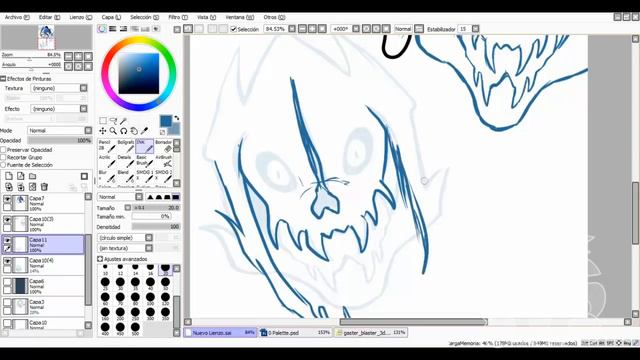Screen dimensions: 640x360
Task: Select the move layer tool
Action: (103, 131)
